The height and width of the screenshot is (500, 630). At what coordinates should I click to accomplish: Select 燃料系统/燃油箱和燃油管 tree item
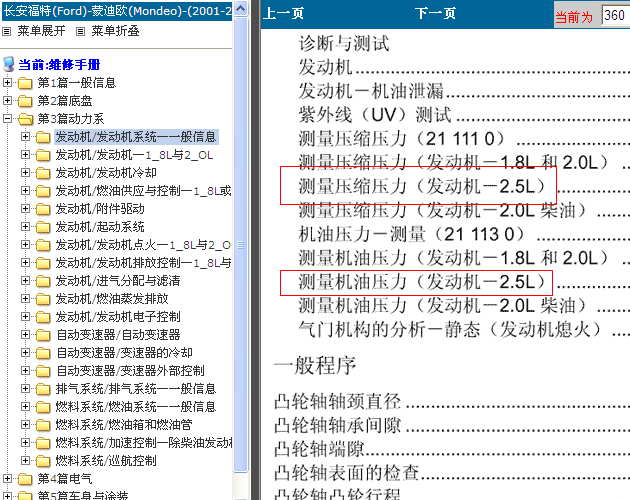click(x=124, y=425)
